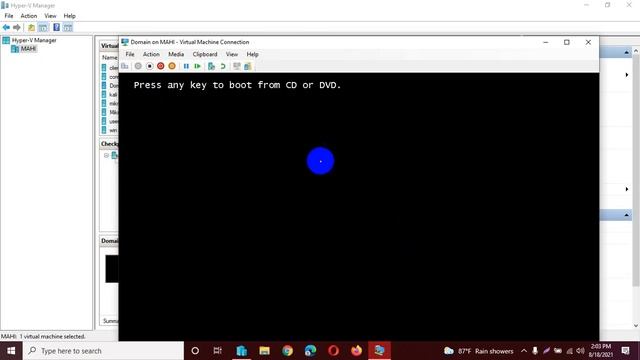Click the microphone tray icon

[535, 351]
